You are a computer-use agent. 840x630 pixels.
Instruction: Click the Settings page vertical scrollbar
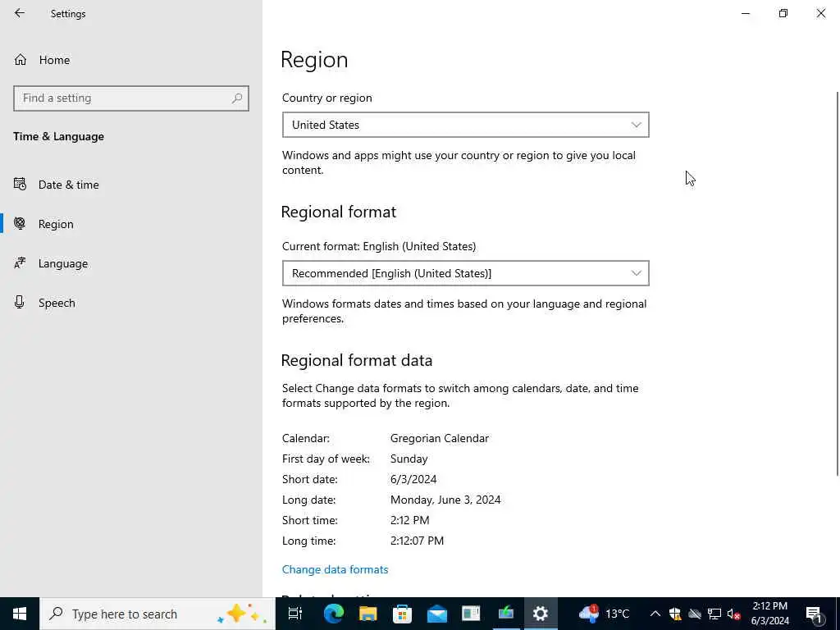click(838, 283)
